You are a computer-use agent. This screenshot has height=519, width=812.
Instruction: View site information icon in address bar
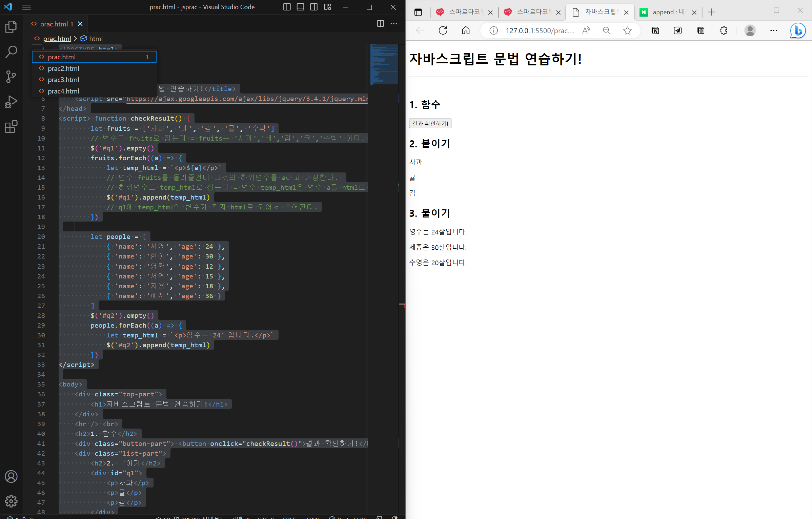[494, 31]
